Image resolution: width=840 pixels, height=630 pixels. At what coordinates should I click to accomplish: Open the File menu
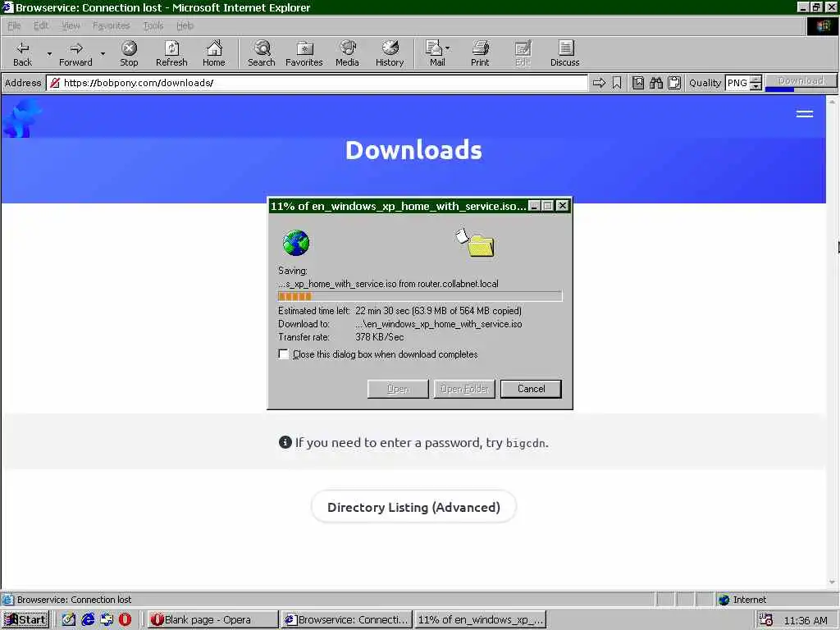pyautogui.click(x=14, y=25)
